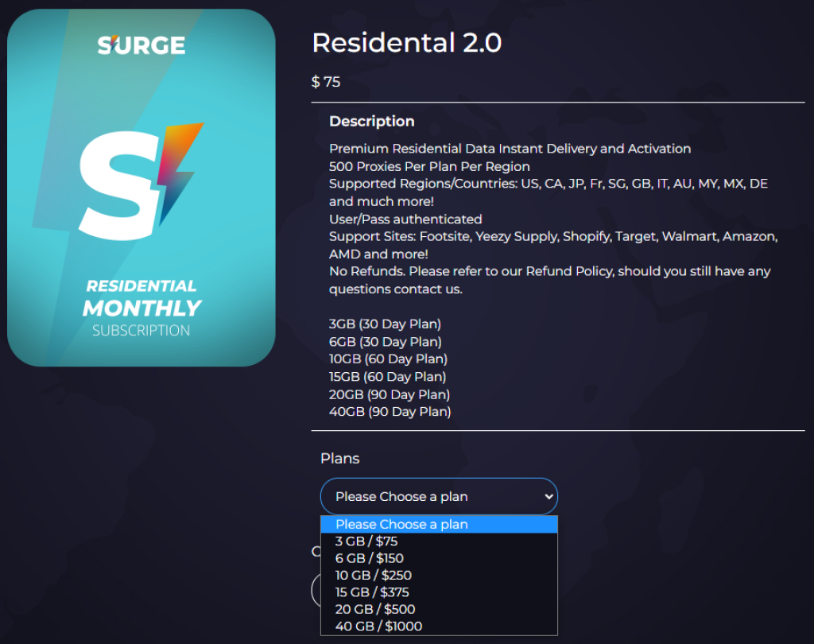Screen dimensions: 814x644
Task: Click the 'Residental 2.0' product title
Action: pos(406,43)
